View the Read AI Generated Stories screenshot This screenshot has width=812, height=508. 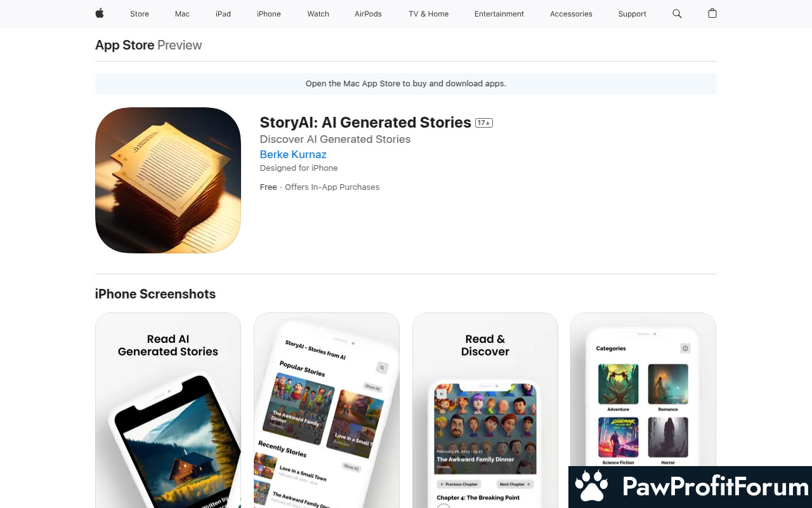(x=168, y=410)
